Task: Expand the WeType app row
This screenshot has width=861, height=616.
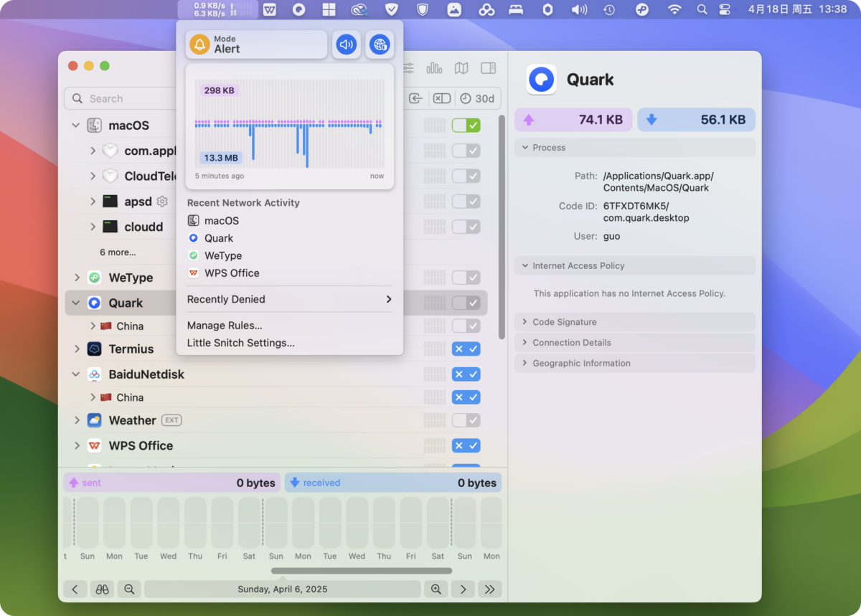Action: pos(77,278)
